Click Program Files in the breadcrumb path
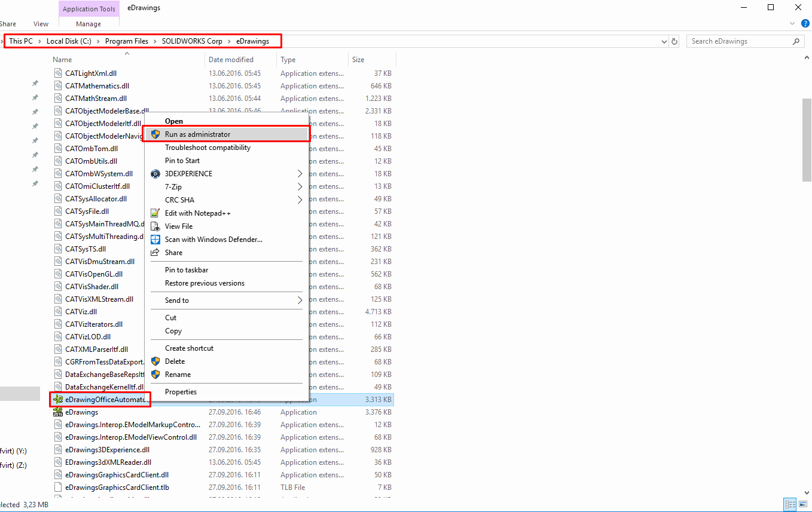The width and height of the screenshot is (812, 512). pos(126,41)
